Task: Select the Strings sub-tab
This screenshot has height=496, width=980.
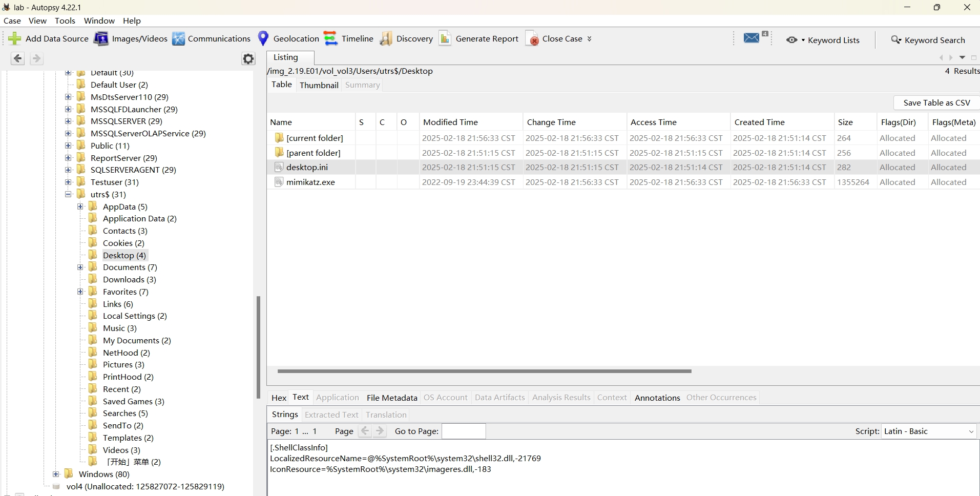Action: (x=285, y=415)
